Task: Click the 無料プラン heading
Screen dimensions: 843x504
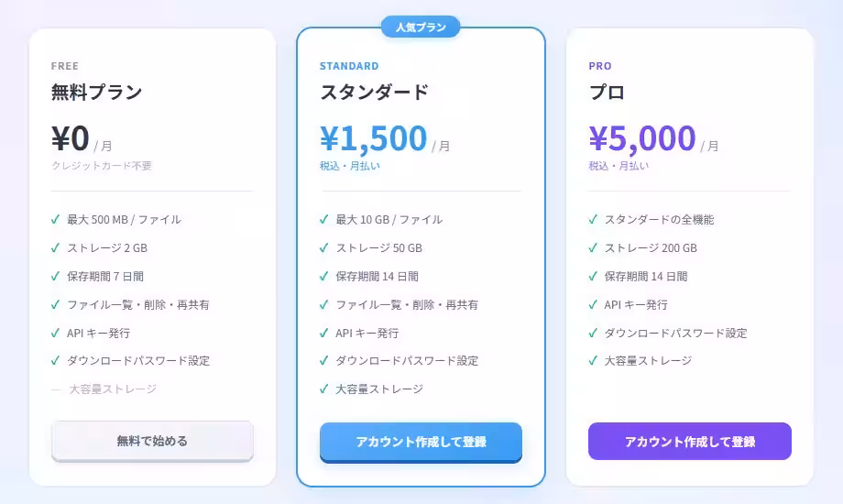Action: click(x=97, y=92)
